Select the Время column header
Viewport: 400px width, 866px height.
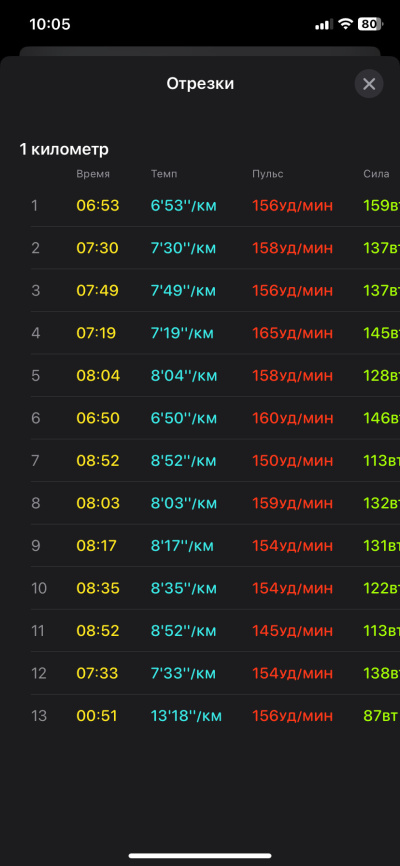93,174
